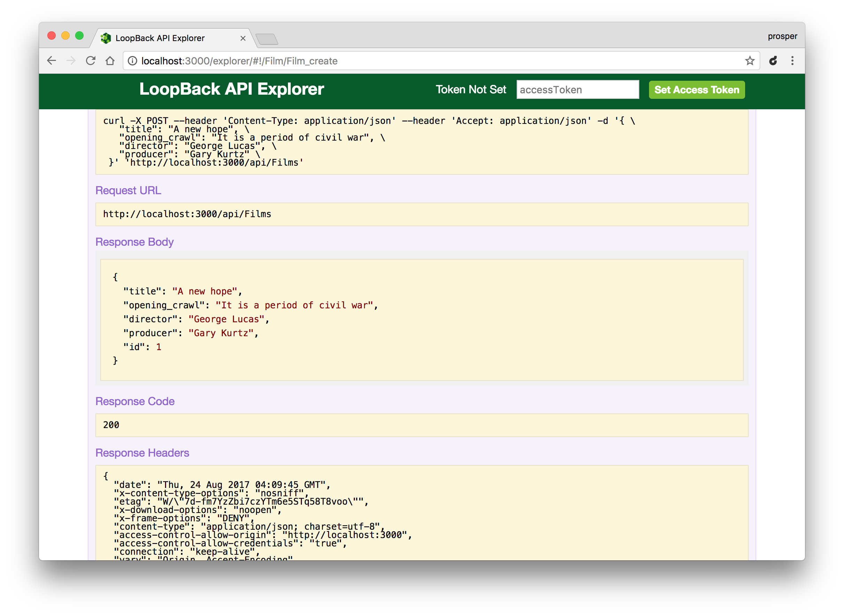The image size is (844, 616).
Task: Click the LoopBack favicon on tab
Action: click(x=106, y=38)
